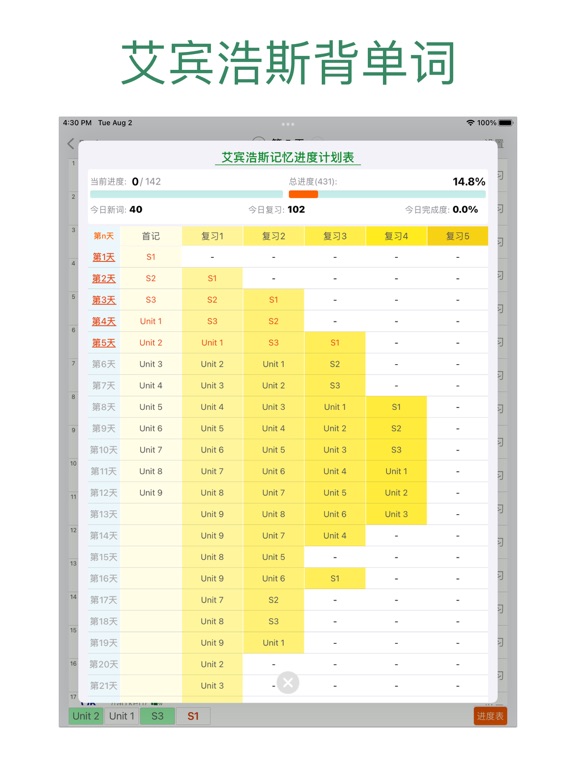Screen dimensions: 576x768
Task: Tap the back chevron behind the popup
Action: (x=71, y=144)
